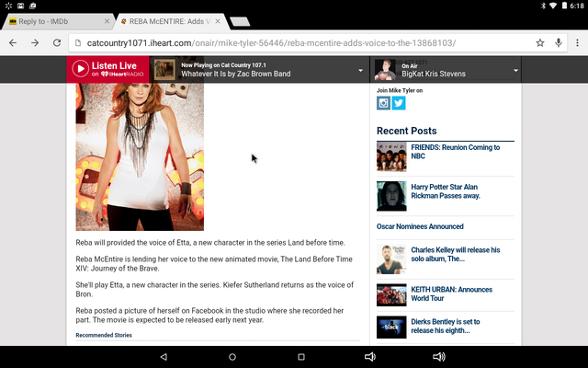Click 'Reba will provided the voice of Etta' sentence
Screen dimensions: 588x368
[210, 243]
